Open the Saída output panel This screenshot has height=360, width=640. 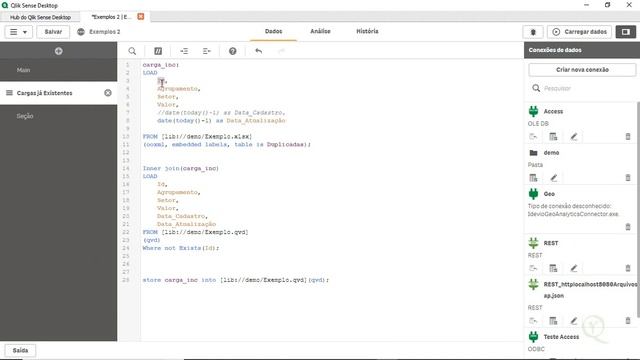pyautogui.click(x=20, y=351)
